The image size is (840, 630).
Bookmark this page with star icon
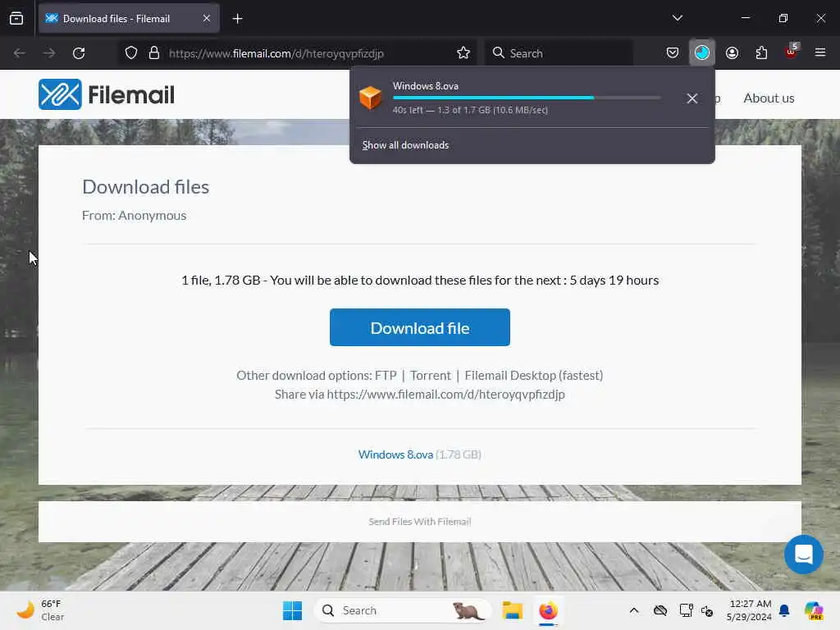pos(463,53)
